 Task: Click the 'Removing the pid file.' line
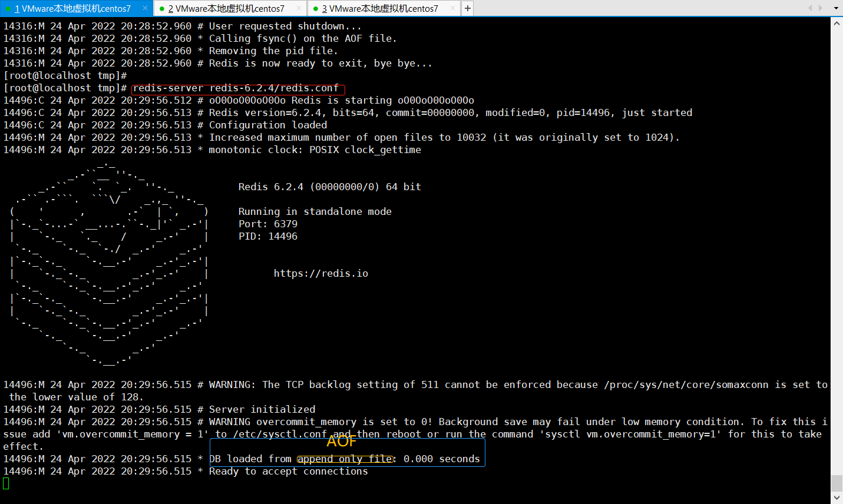(x=171, y=51)
